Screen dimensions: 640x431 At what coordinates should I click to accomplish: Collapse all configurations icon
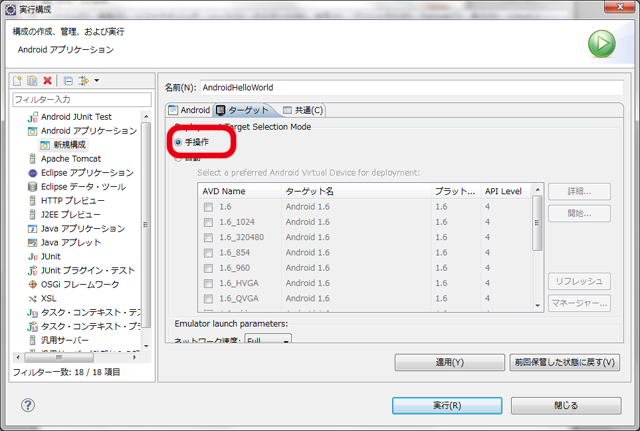[68, 81]
